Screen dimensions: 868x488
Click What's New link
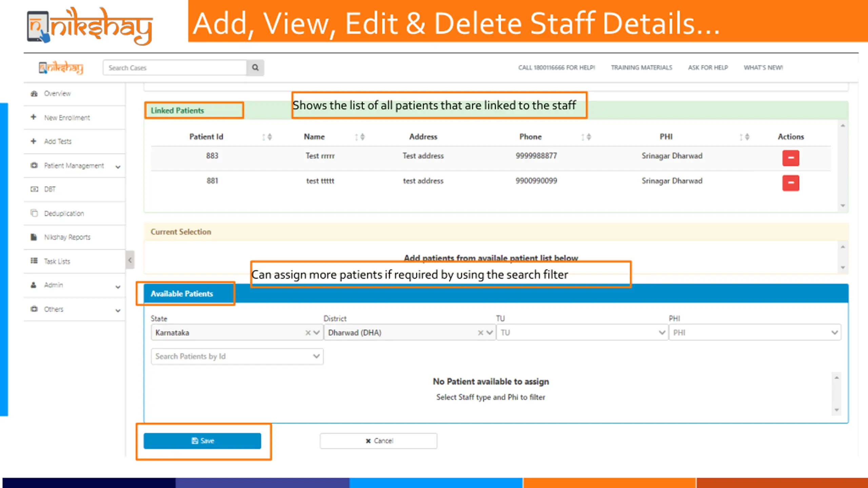763,67
